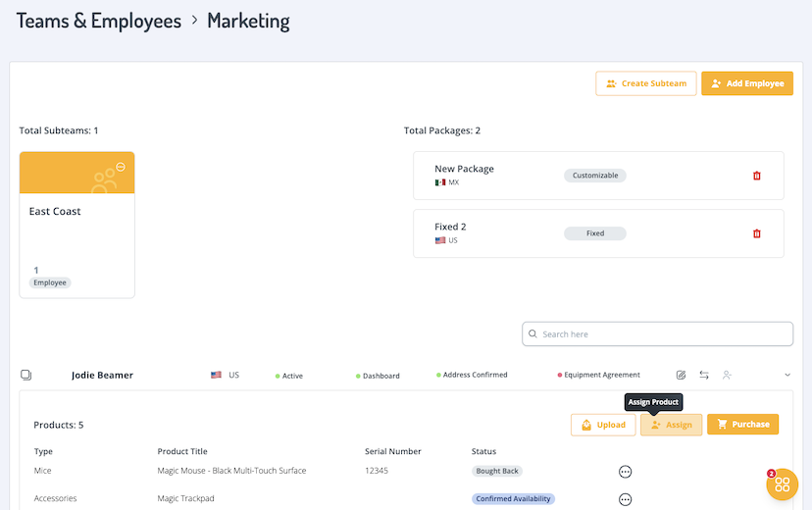Click the Add Employee button
This screenshot has height=510, width=812.
click(746, 83)
